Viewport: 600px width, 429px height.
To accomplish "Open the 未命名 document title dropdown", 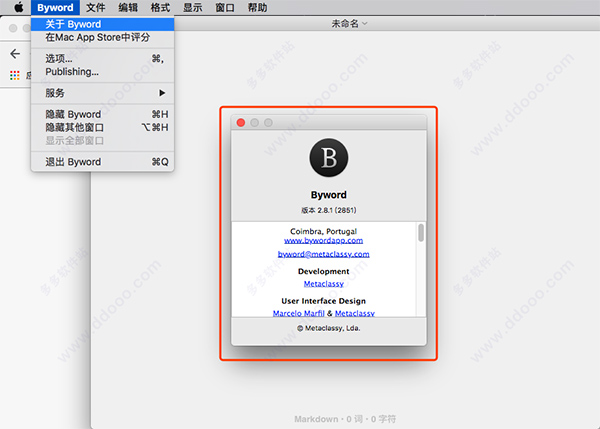I will click(349, 24).
